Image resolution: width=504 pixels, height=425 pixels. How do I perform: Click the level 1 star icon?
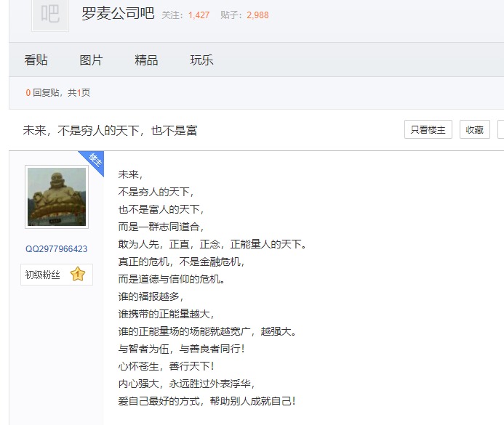tap(78, 275)
